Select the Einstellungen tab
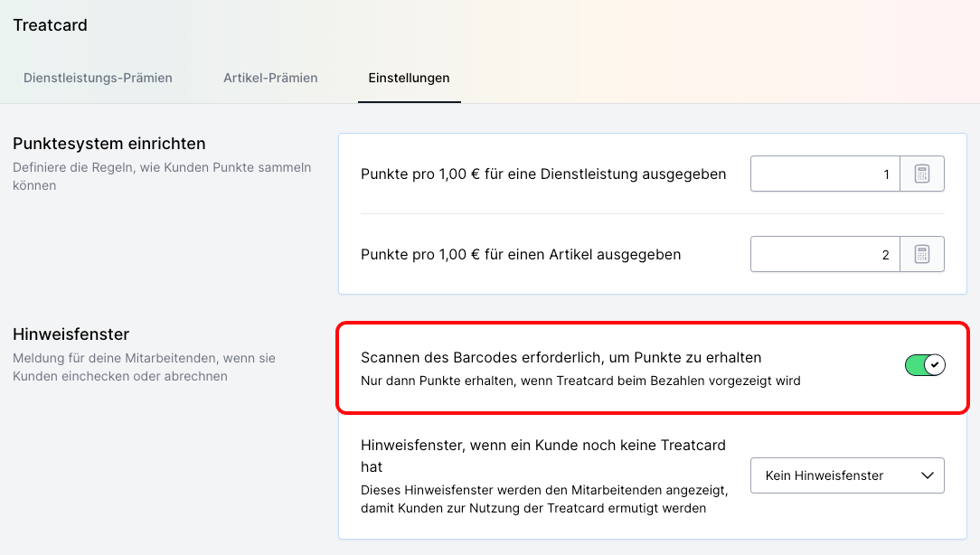This screenshot has width=980, height=555. 409,78
